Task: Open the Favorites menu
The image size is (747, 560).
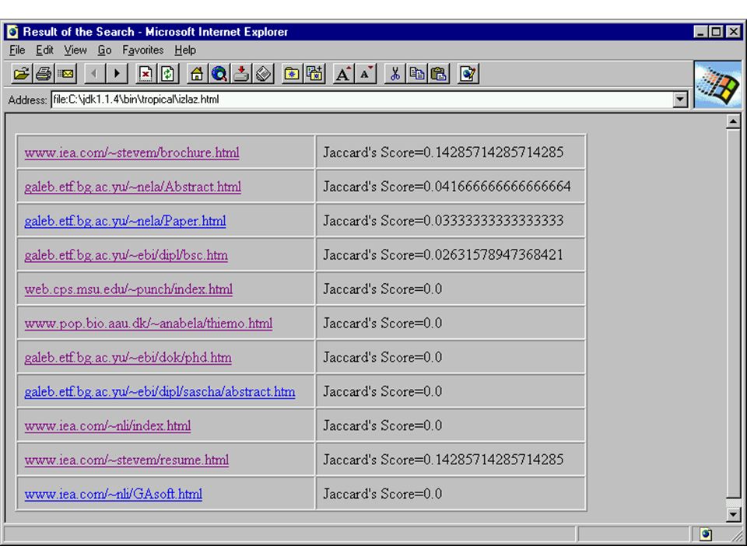Action: (x=143, y=50)
